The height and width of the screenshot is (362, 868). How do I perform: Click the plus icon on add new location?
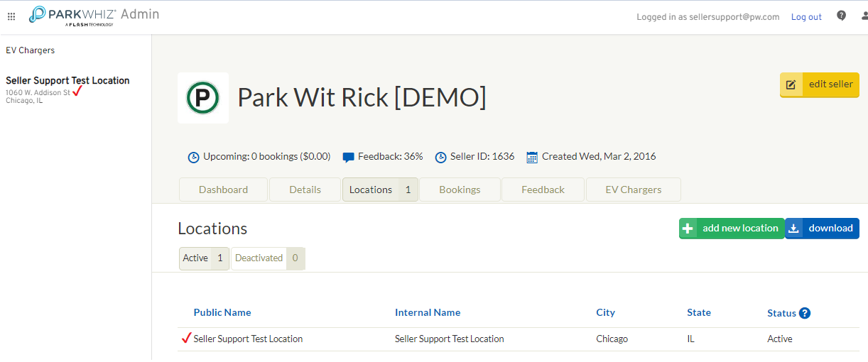[x=688, y=229]
